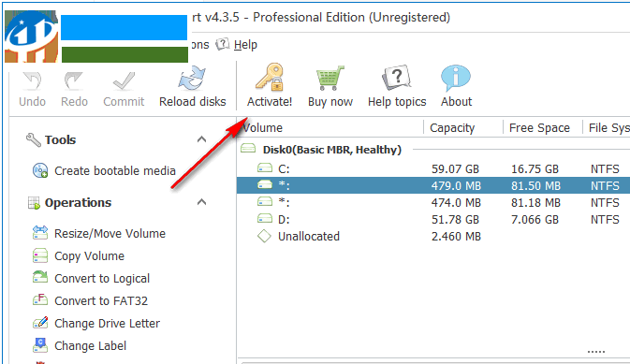The width and height of the screenshot is (630, 364).
Task: Select Copy Volume operation
Action: coord(89,256)
